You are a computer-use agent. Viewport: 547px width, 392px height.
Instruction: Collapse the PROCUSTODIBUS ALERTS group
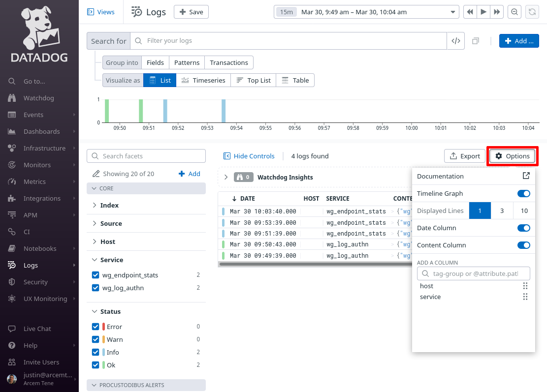[x=146, y=385]
